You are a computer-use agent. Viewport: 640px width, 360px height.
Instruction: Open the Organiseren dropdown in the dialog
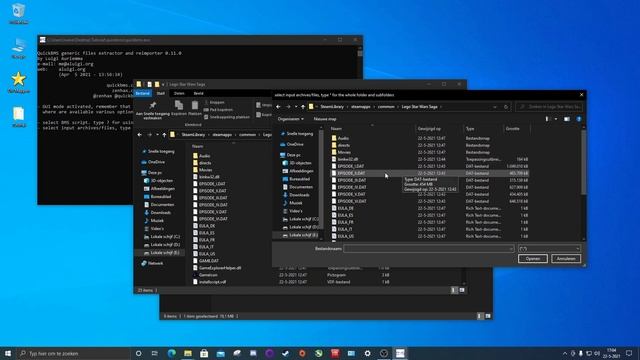(x=291, y=119)
